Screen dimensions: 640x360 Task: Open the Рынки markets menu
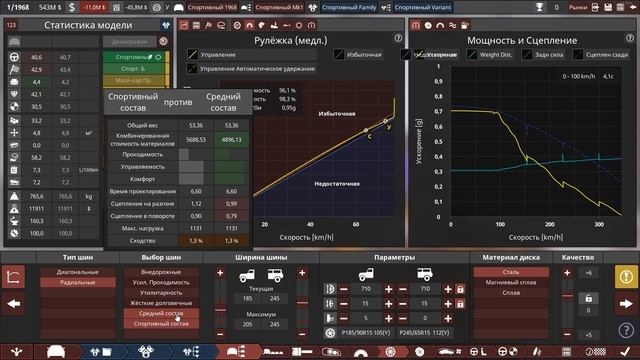(x=578, y=7)
